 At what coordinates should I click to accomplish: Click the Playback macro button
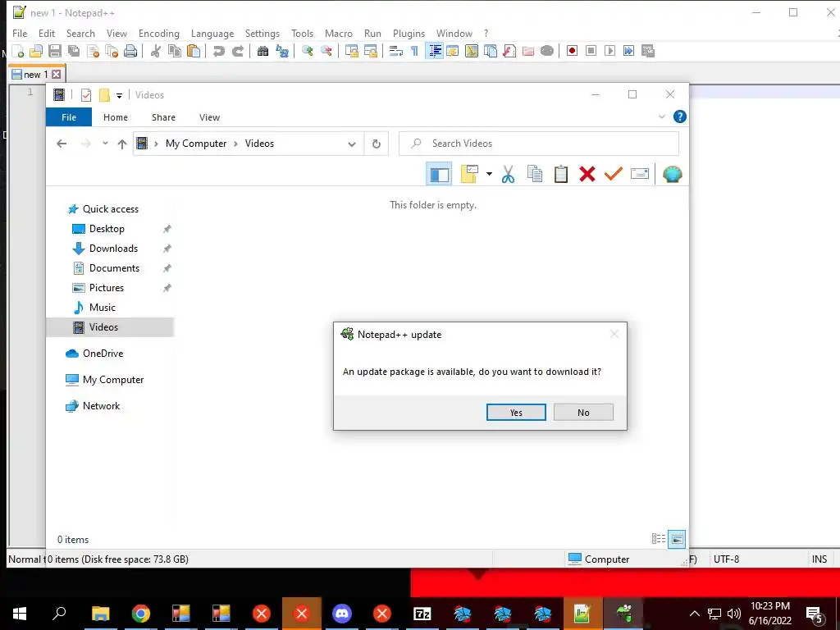[x=609, y=51]
